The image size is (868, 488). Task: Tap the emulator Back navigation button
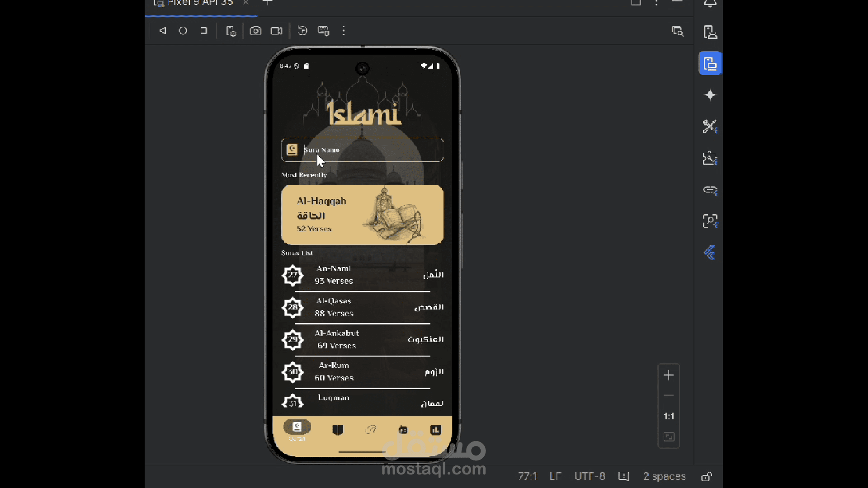163,31
